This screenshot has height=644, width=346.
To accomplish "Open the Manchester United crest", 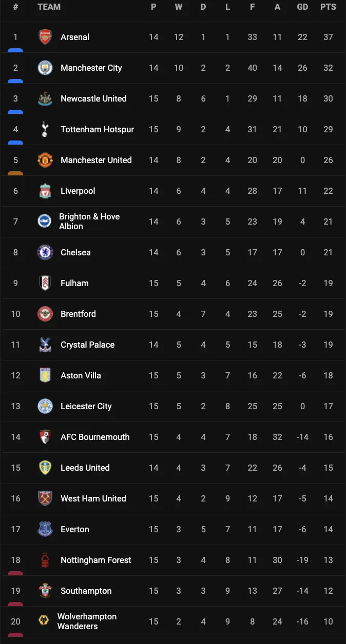I will pos(45,160).
